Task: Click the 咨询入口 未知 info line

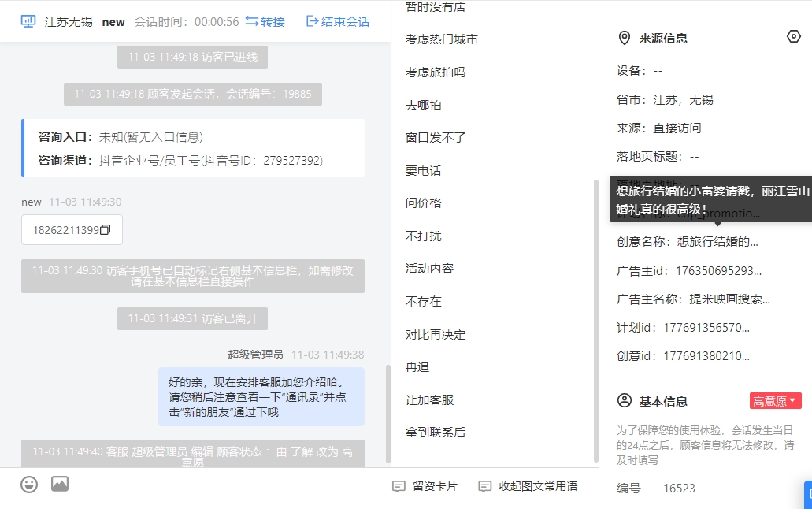Action: point(121,137)
